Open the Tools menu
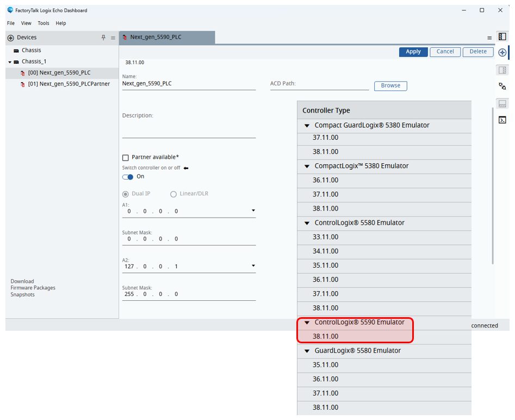 tap(44, 23)
